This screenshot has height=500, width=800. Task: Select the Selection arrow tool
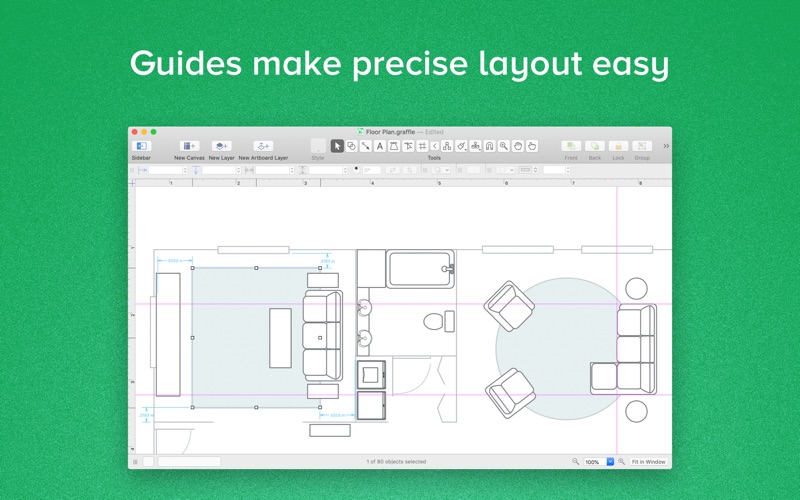[337, 146]
